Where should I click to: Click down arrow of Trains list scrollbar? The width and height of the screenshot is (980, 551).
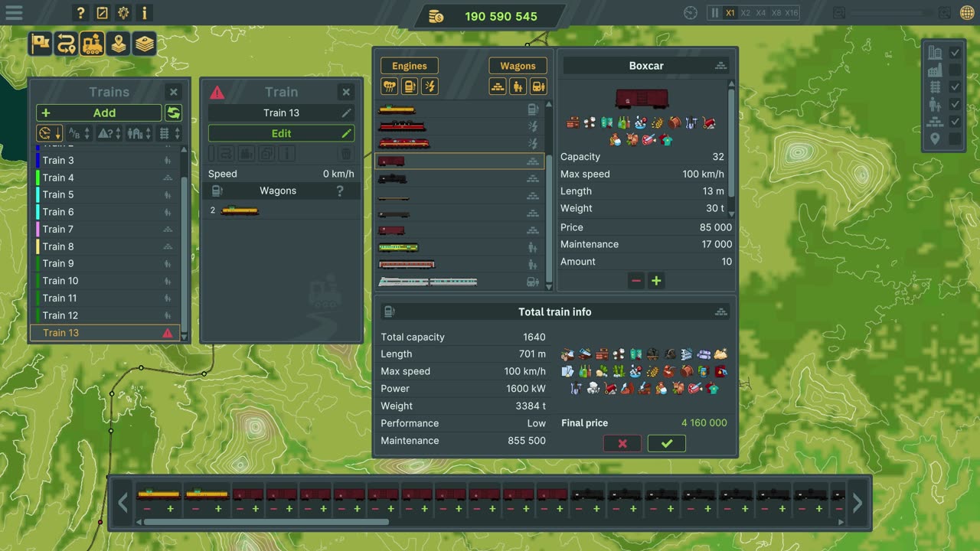[184, 337]
